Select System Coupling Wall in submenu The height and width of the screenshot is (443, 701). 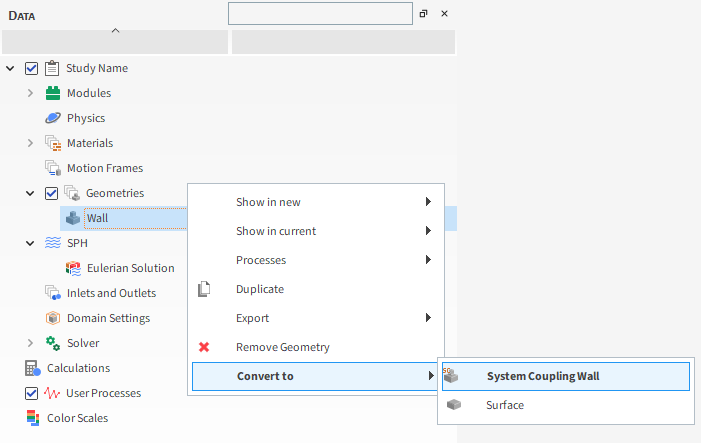566,376
